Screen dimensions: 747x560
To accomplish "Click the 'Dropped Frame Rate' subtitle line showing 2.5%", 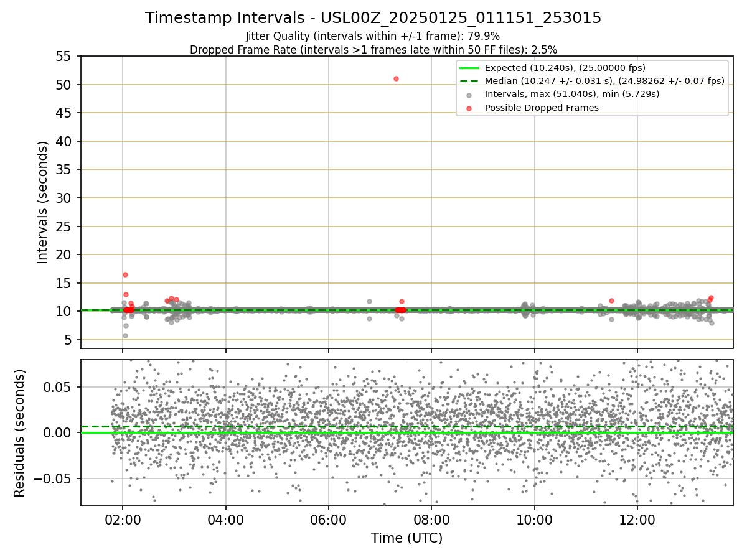I will click(x=374, y=49).
